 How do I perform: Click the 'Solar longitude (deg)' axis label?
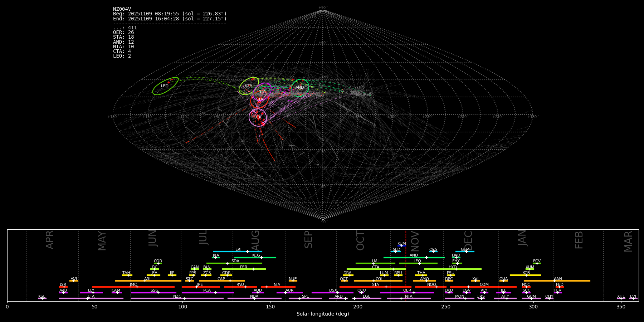pyautogui.click(x=323, y=314)
